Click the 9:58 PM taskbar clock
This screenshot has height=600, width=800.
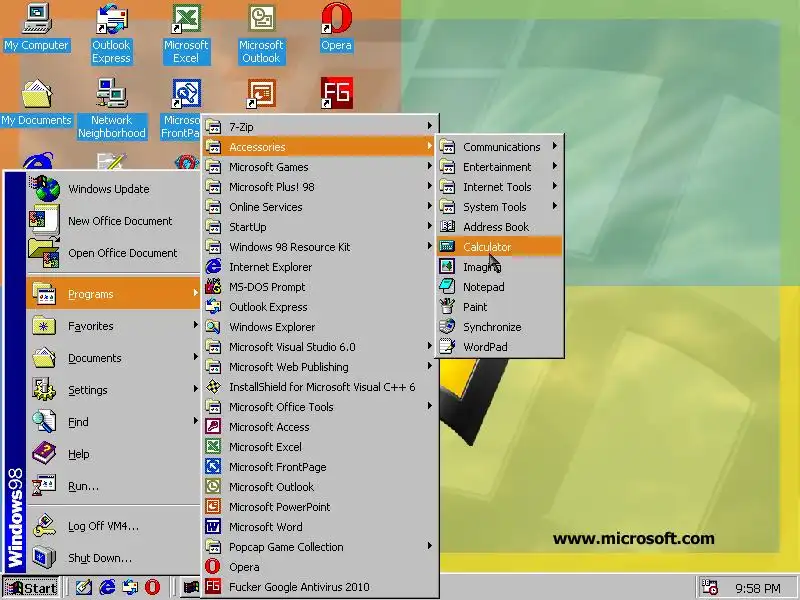pyautogui.click(x=758, y=588)
